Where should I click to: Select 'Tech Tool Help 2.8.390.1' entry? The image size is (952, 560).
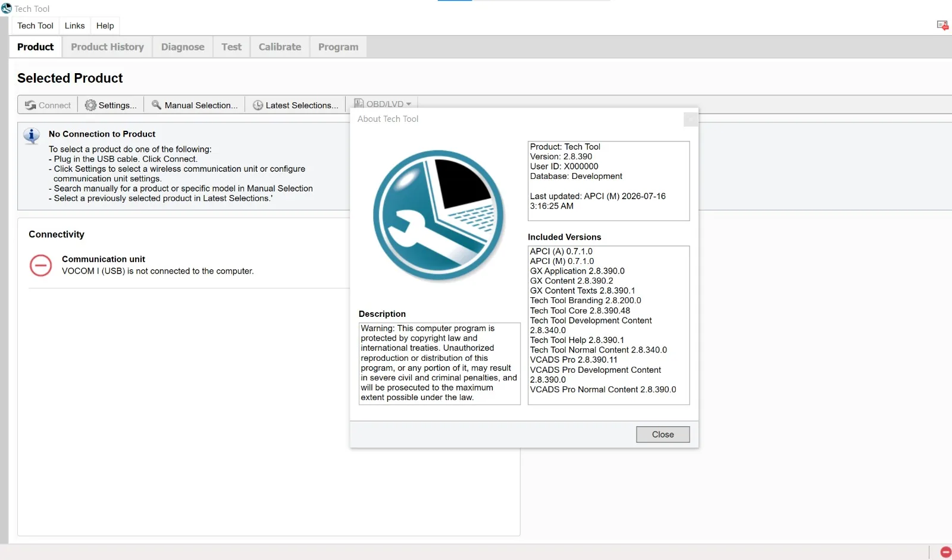click(577, 341)
